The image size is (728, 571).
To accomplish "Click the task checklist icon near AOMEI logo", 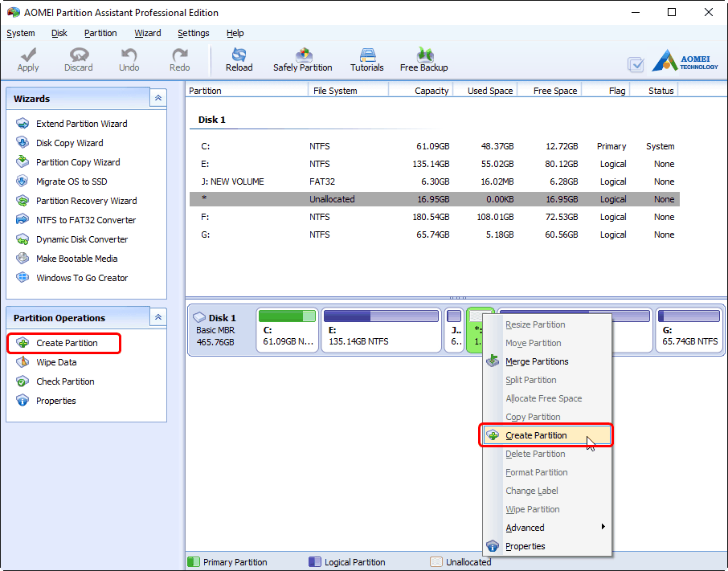I will coord(636,64).
